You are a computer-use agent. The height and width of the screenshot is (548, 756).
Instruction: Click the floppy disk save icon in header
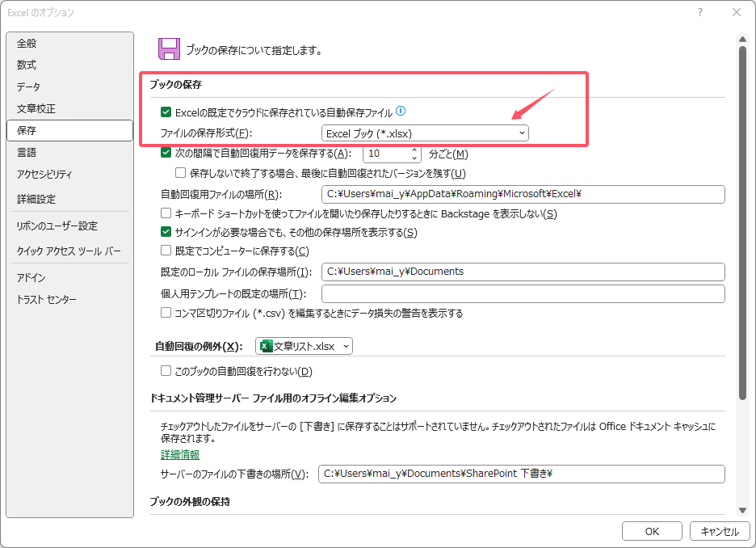point(169,48)
